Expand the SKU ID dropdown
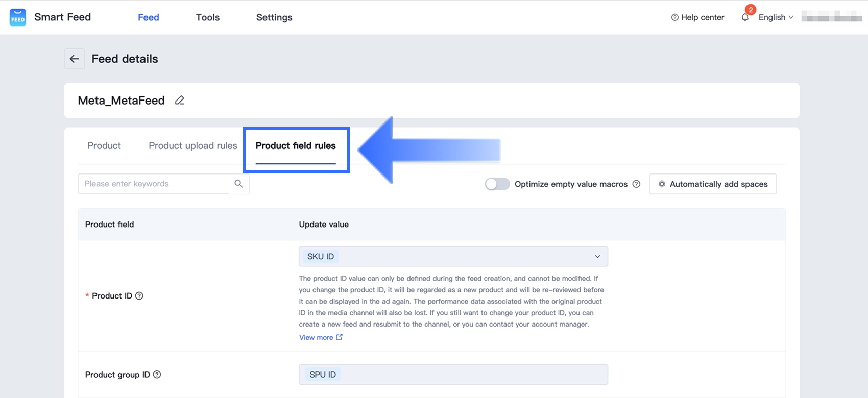 coord(597,257)
